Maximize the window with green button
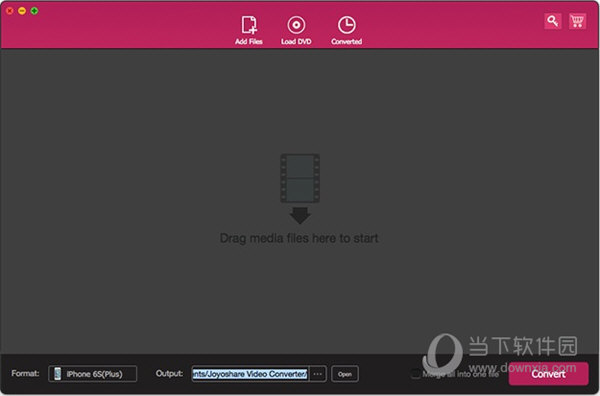Screen dimensions: 600x396 tap(34, 11)
